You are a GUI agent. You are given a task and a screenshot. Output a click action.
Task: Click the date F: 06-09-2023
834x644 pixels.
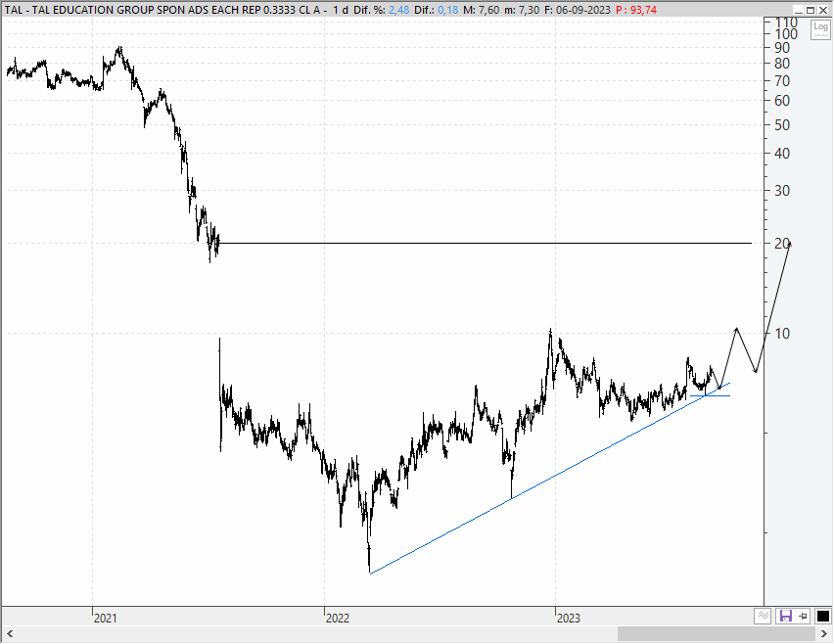(x=578, y=10)
